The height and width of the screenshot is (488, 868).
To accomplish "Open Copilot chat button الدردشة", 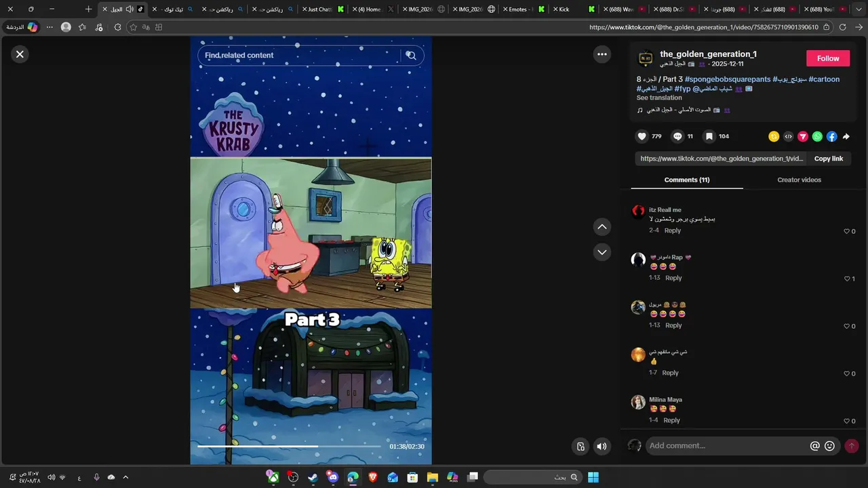I will (21, 27).
